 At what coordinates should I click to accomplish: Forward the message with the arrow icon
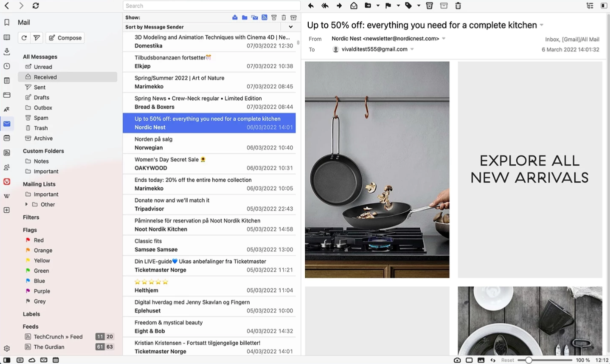(x=339, y=5)
